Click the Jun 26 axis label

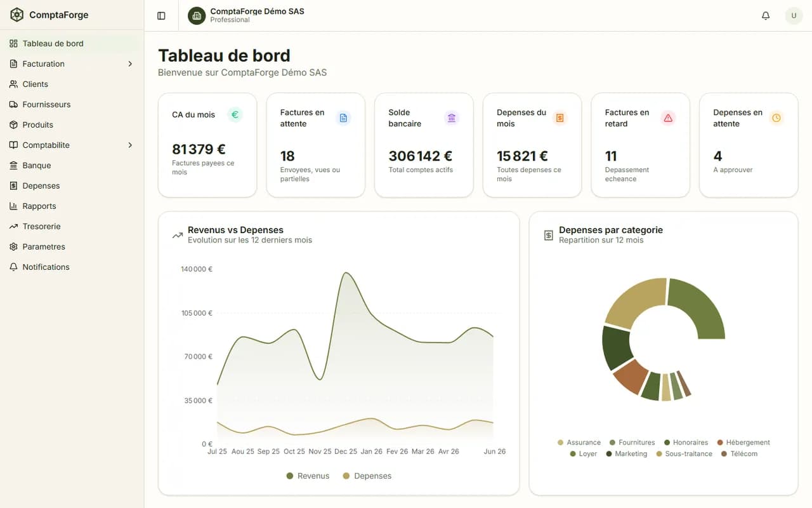point(494,451)
